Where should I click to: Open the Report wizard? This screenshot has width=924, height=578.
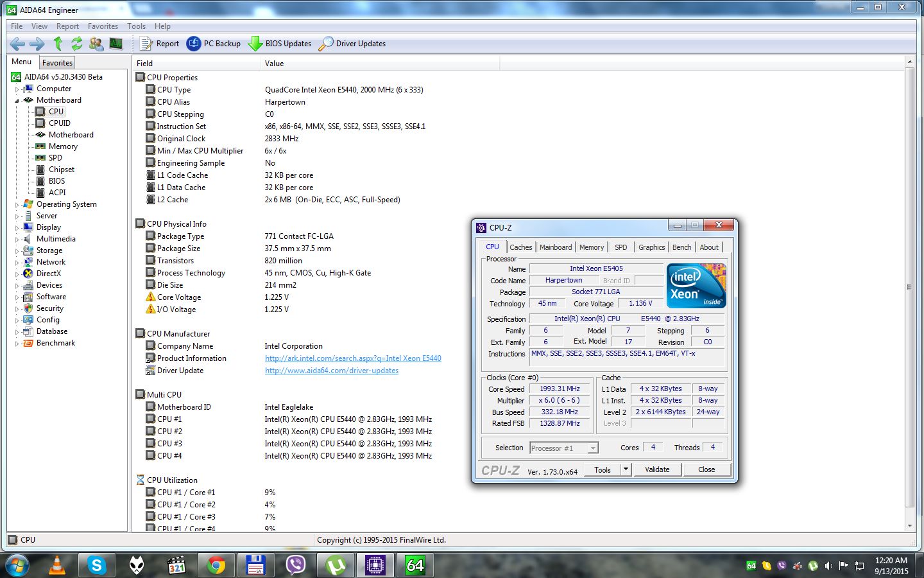160,44
